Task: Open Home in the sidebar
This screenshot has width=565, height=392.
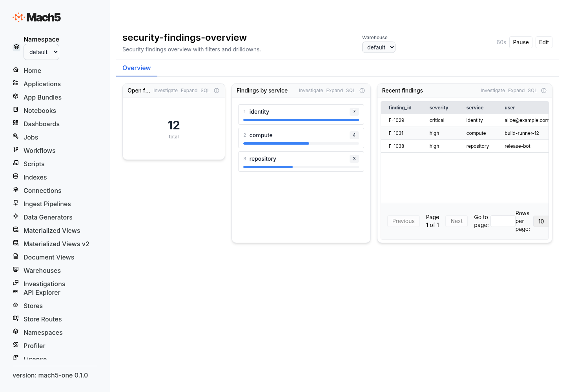Action: [x=32, y=71]
